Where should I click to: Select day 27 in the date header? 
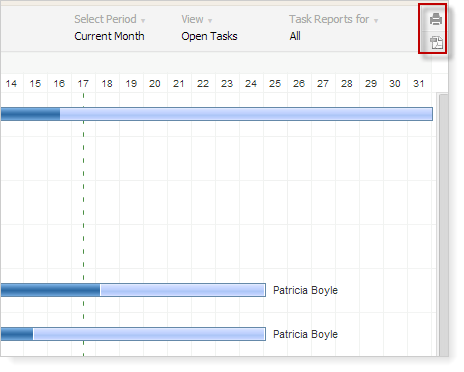tap(323, 83)
